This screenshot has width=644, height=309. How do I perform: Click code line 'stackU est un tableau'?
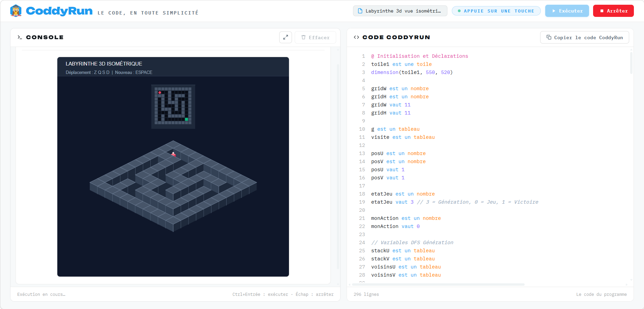tap(403, 251)
